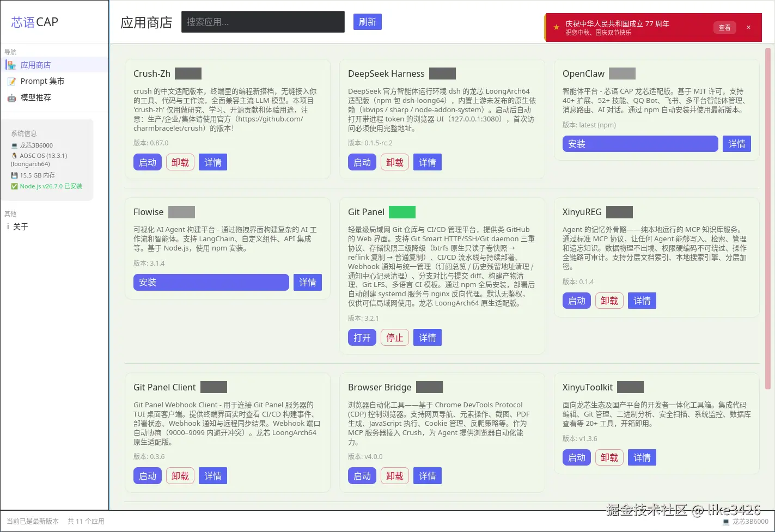Uninstall XinyuREG using 卸载
The height and width of the screenshot is (532, 775).
[609, 301]
